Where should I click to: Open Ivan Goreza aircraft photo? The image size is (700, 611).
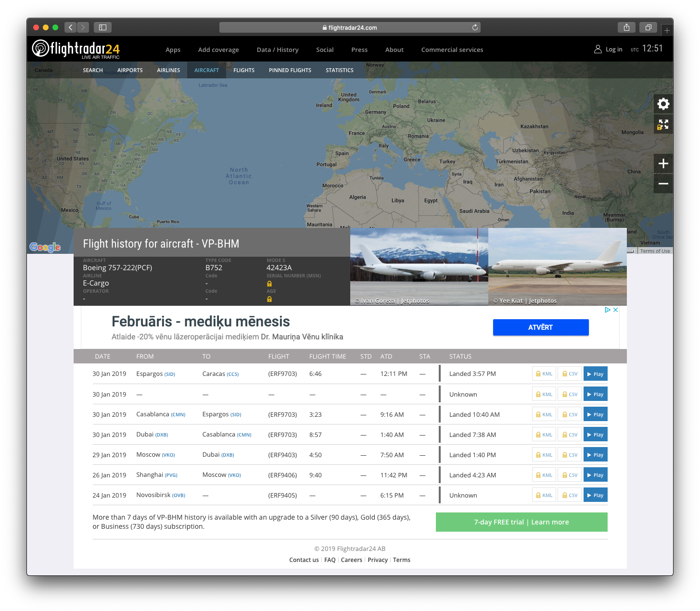pyautogui.click(x=419, y=266)
